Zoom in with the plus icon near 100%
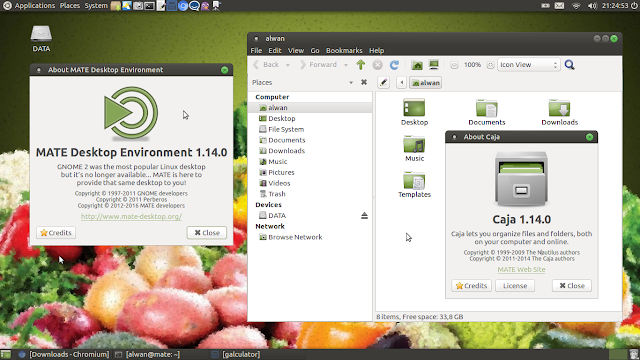Viewport: 640px width, 360px height. point(490,65)
